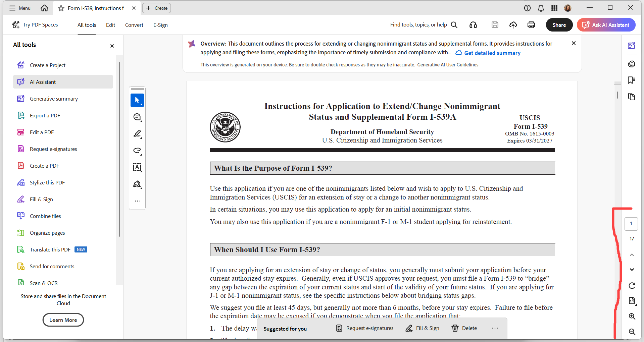Click the page number input box
The width and height of the screenshot is (644, 342).
tap(631, 224)
